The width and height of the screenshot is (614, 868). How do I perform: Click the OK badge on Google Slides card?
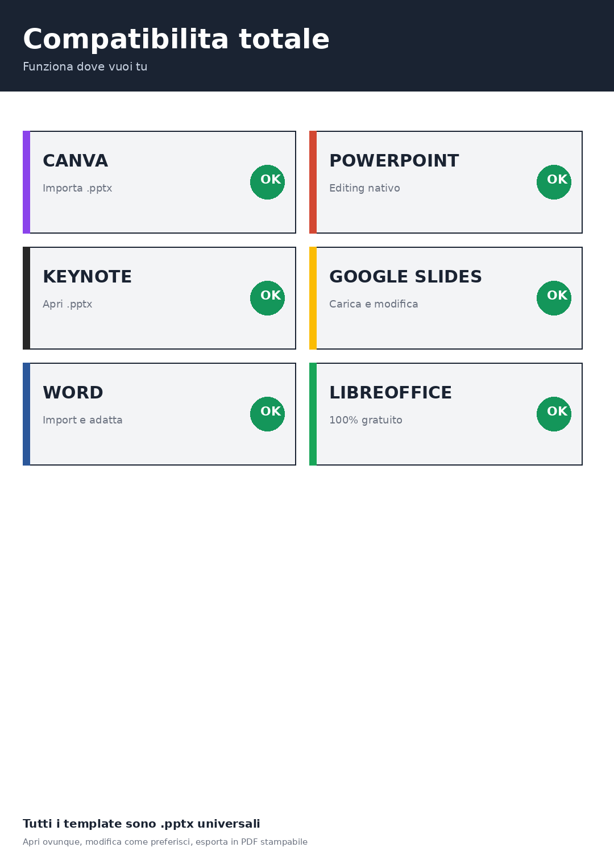pos(554,298)
